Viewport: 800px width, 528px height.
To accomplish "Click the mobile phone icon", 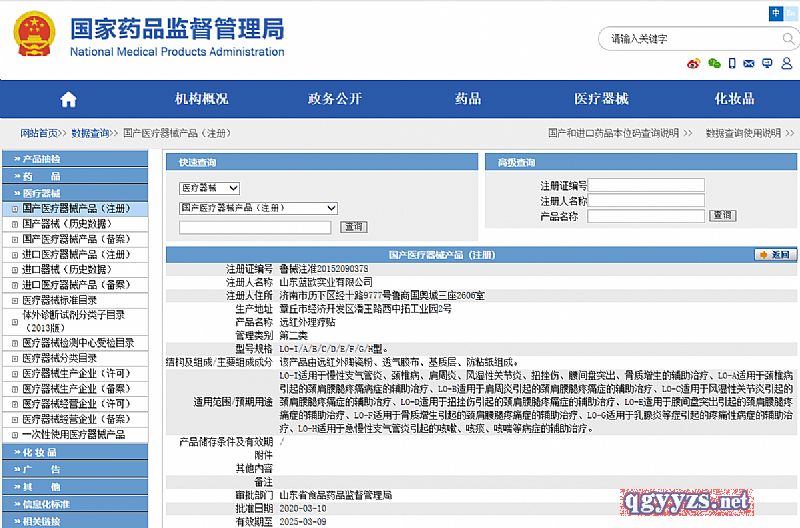I will [734, 63].
